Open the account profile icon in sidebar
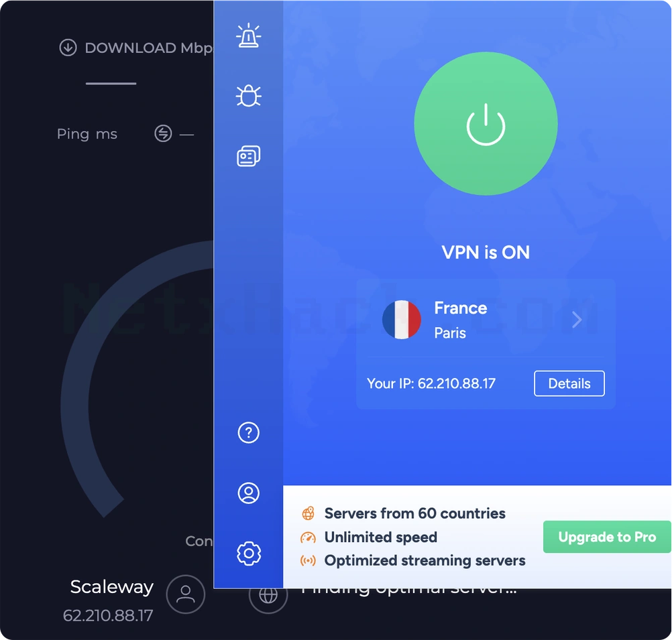The image size is (672, 640). [249, 493]
